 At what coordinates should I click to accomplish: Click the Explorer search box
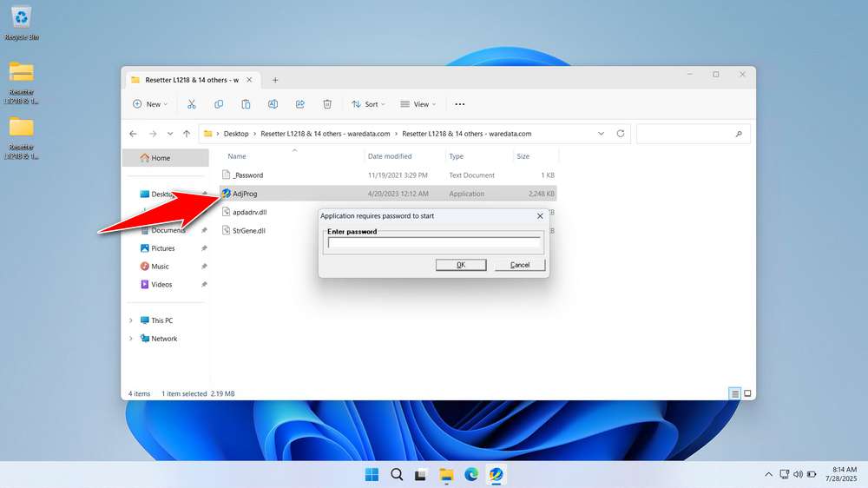coord(693,134)
